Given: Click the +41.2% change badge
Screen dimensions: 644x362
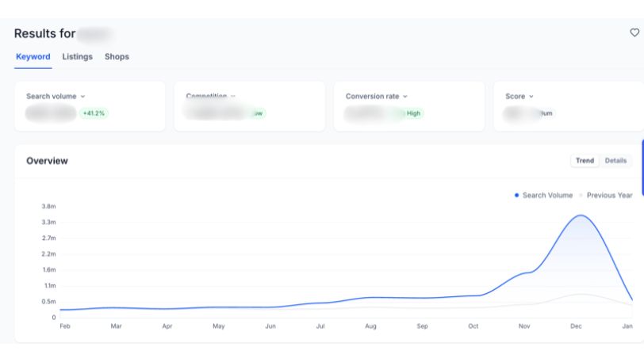Looking at the screenshot, I should coord(94,113).
